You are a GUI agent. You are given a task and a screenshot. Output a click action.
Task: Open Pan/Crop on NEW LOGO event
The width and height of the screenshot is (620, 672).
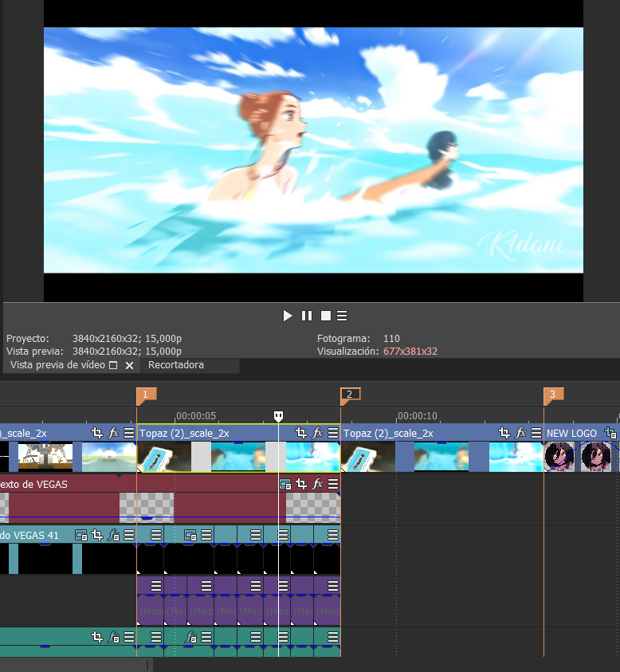610,433
